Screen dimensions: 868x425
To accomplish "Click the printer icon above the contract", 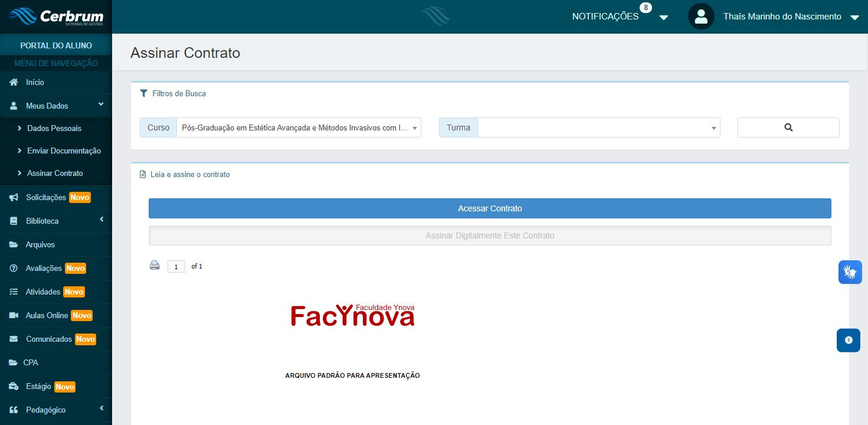I will point(155,266).
